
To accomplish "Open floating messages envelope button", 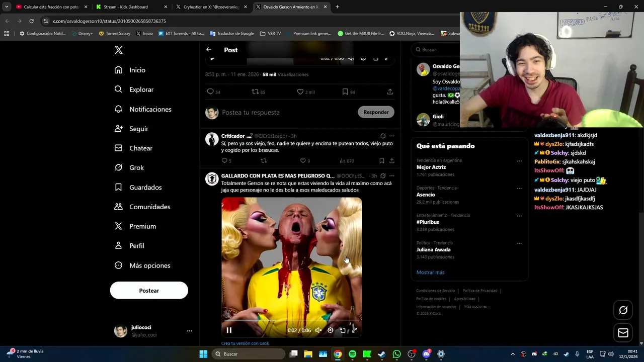I will pyautogui.click(x=623, y=333).
